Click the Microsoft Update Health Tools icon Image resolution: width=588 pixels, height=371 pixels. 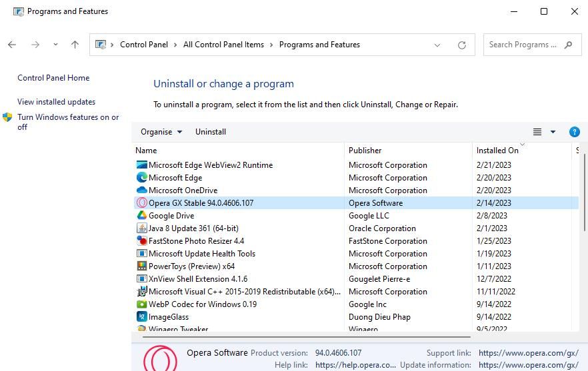(x=142, y=254)
